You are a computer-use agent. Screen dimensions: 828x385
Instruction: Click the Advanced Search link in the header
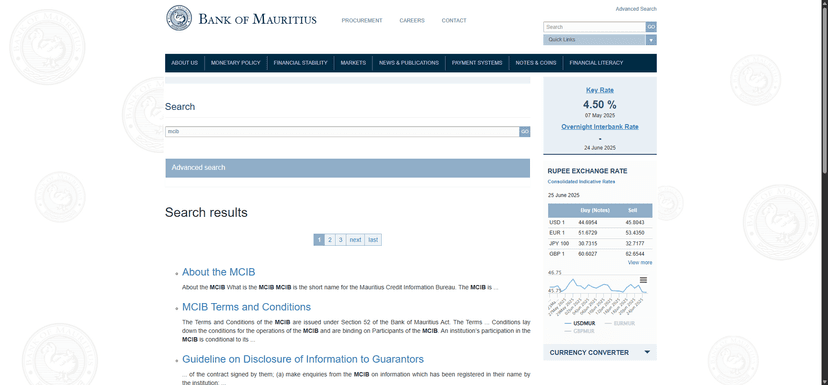[636, 9]
